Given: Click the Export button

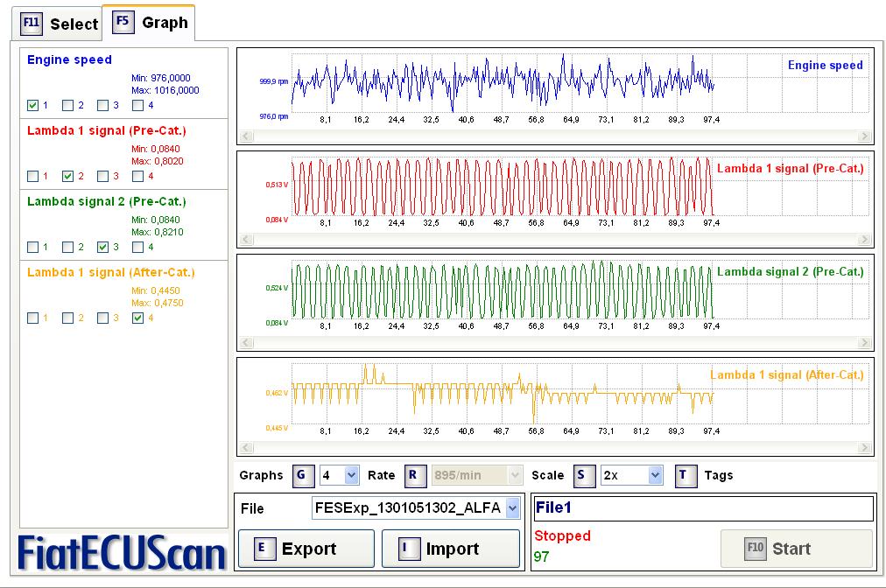Looking at the screenshot, I should coord(306,549).
